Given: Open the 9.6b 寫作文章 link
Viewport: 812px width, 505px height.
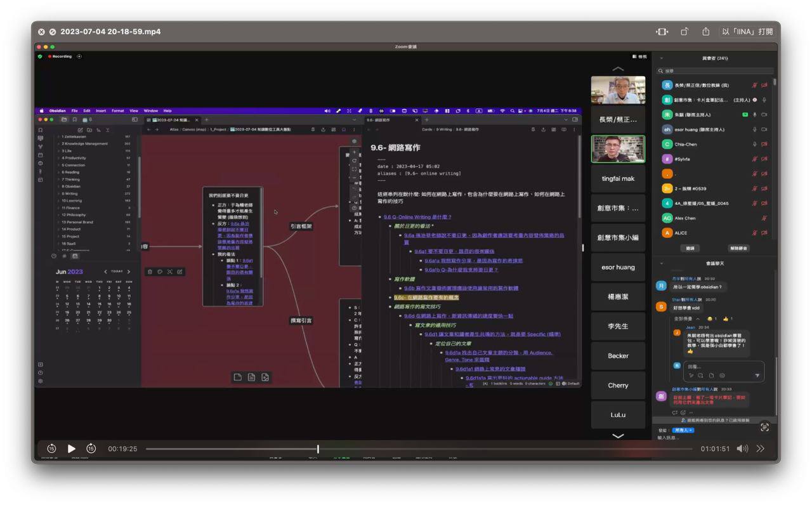Looking at the screenshot, I should click(461, 288).
